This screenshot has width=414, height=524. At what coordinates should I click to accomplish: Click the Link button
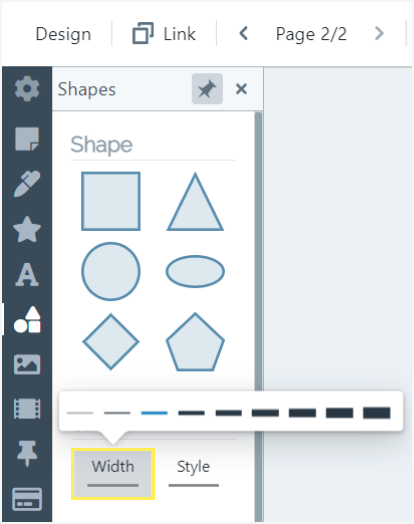(x=164, y=33)
